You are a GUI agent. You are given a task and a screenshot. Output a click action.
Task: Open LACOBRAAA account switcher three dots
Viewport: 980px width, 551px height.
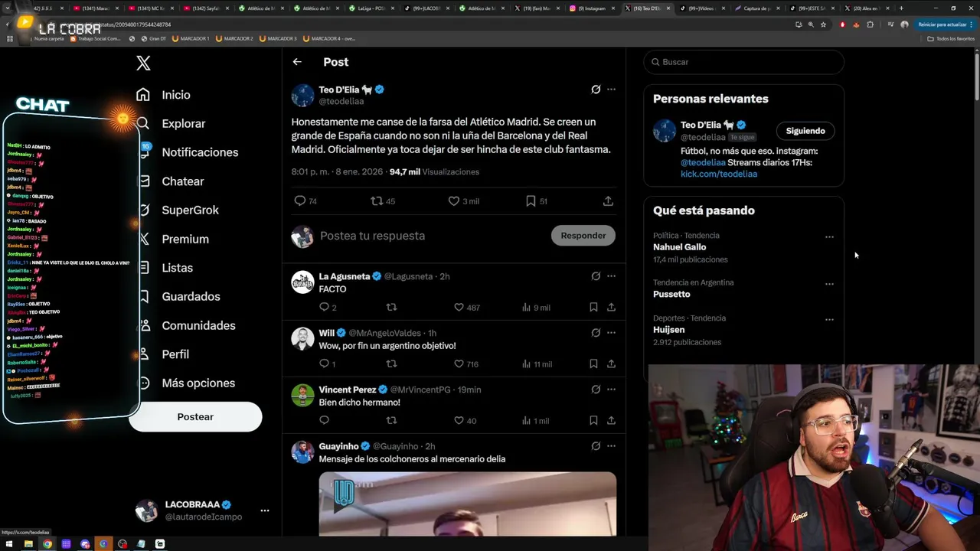264,510
